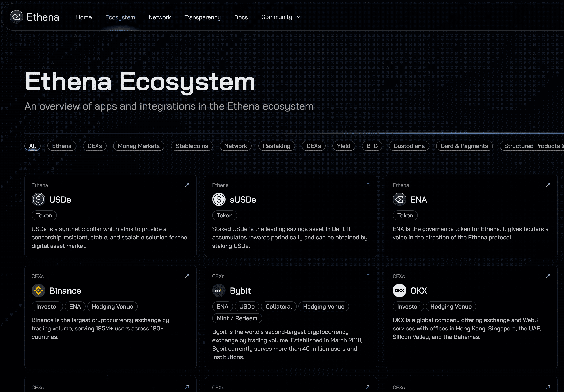Filter by Structured Products category
The height and width of the screenshot is (392, 564).
click(x=532, y=146)
